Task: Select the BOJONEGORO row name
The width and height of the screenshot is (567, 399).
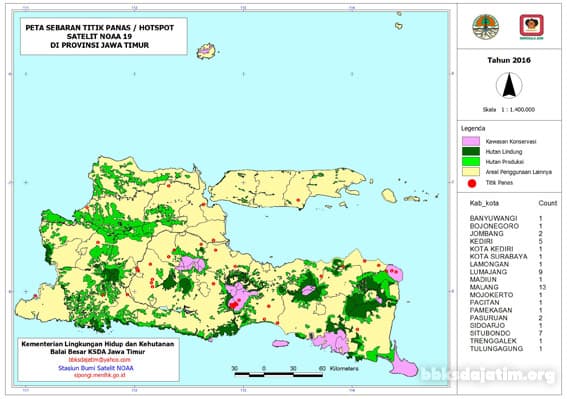Action: point(494,226)
